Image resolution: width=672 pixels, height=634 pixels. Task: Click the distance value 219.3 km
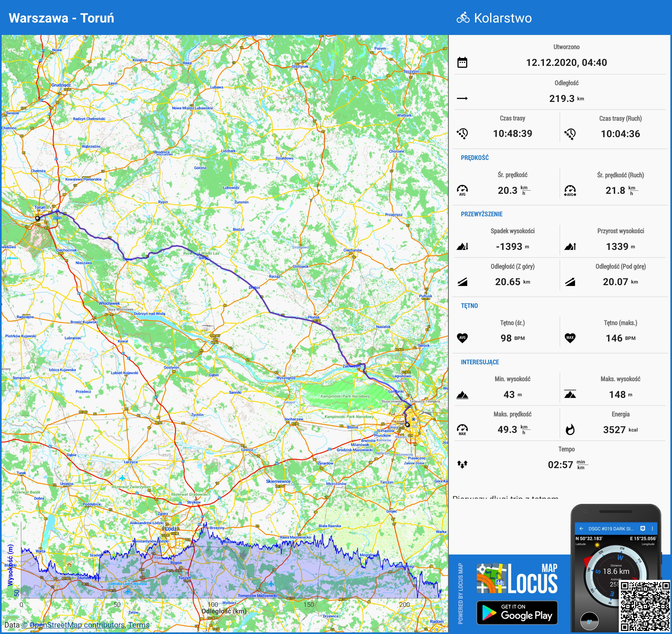point(566,98)
